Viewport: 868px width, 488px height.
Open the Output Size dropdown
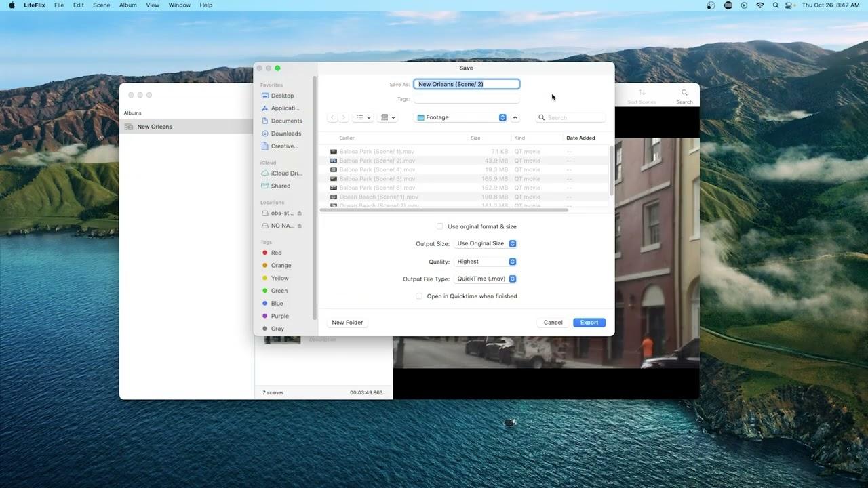486,243
